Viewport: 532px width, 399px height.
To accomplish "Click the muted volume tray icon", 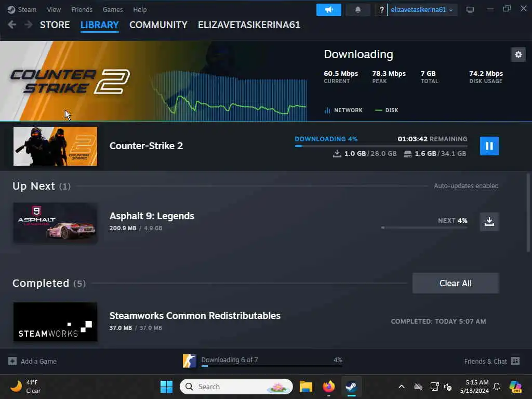I will (x=448, y=387).
